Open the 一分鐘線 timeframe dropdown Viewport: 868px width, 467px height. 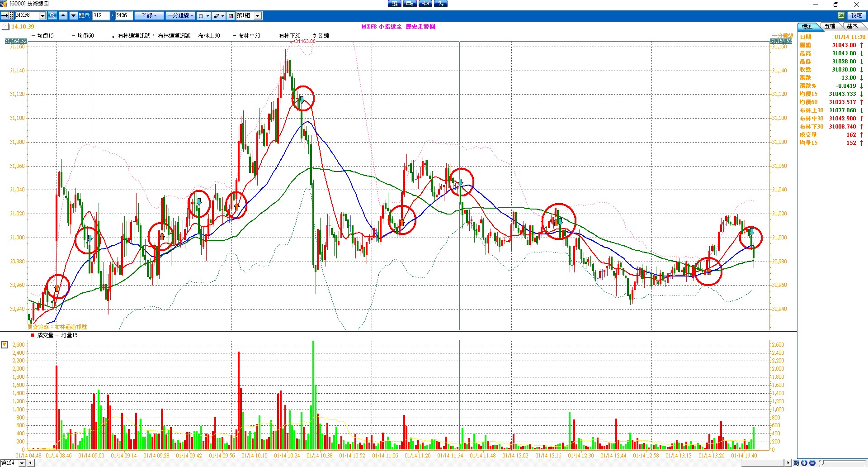[x=180, y=15]
